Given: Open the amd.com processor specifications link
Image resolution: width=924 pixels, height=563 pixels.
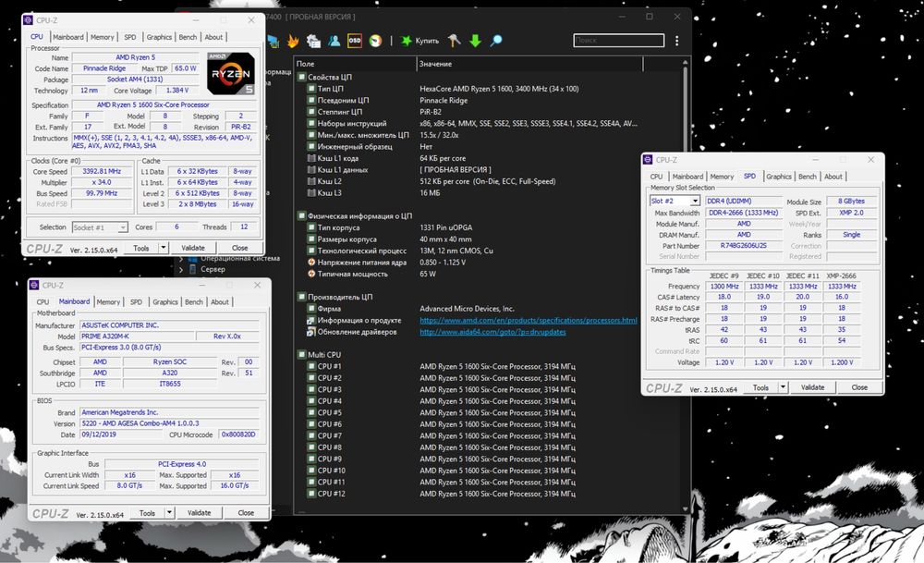Looking at the screenshot, I should click(x=528, y=321).
